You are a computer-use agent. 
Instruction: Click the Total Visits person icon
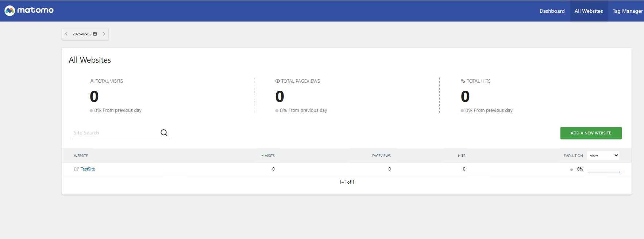[x=92, y=81]
